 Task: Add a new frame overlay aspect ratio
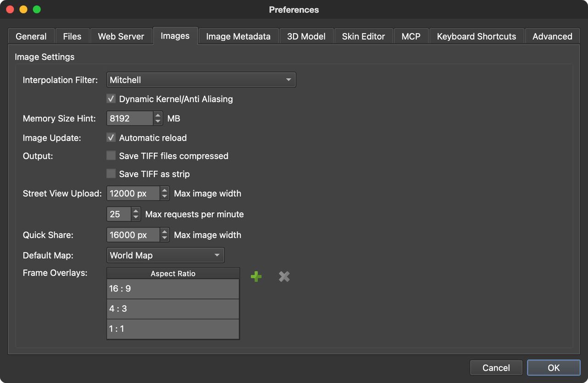coord(256,276)
